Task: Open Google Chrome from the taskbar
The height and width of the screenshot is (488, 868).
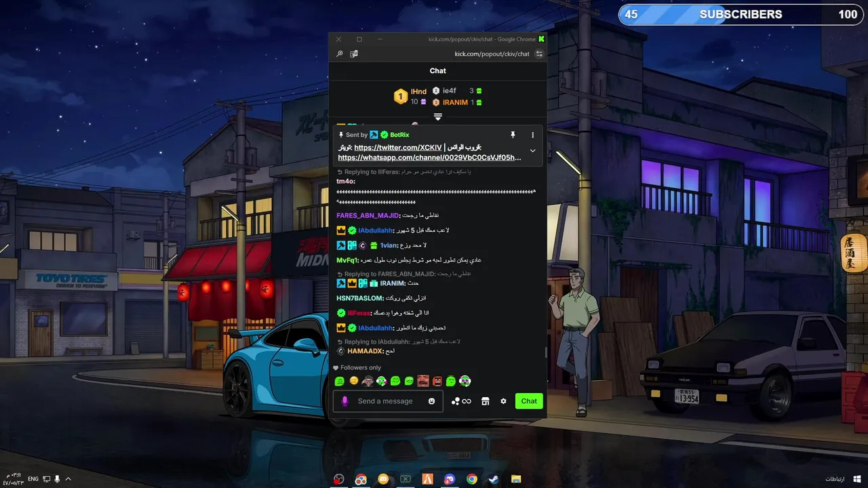Action: pos(471,479)
